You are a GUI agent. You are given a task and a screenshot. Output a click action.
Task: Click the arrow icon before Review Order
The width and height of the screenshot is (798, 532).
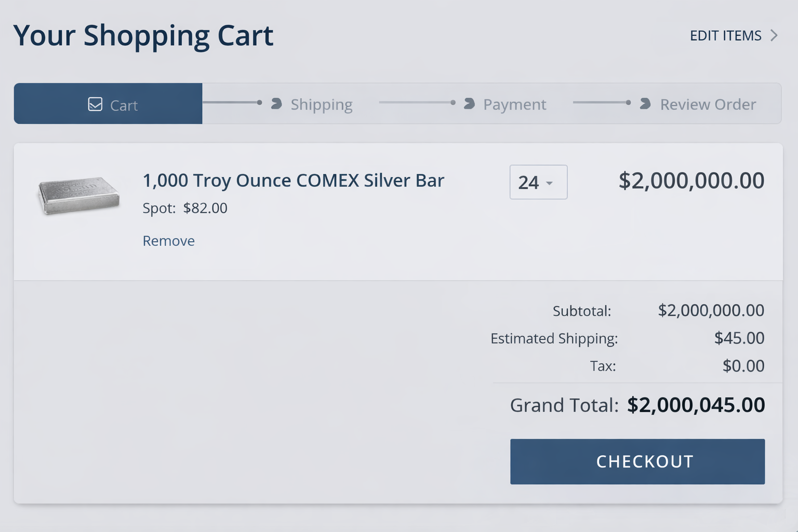[x=645, y=104]
